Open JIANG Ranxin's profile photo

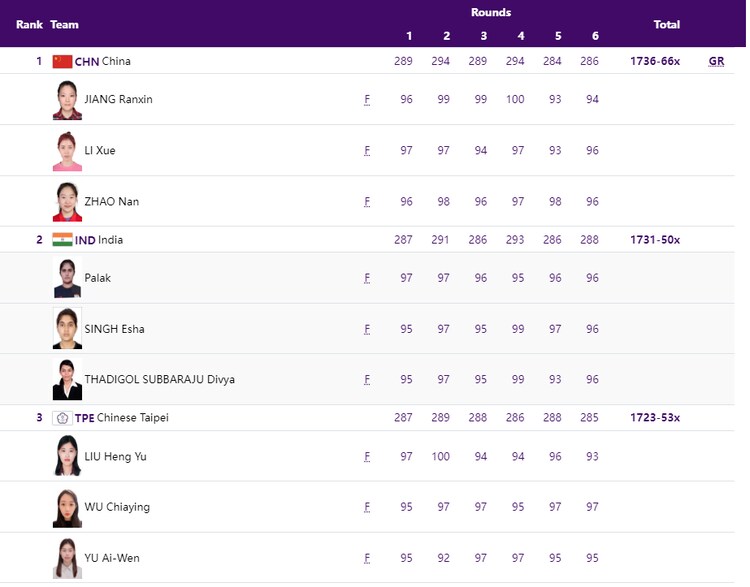tap(67, 100)
